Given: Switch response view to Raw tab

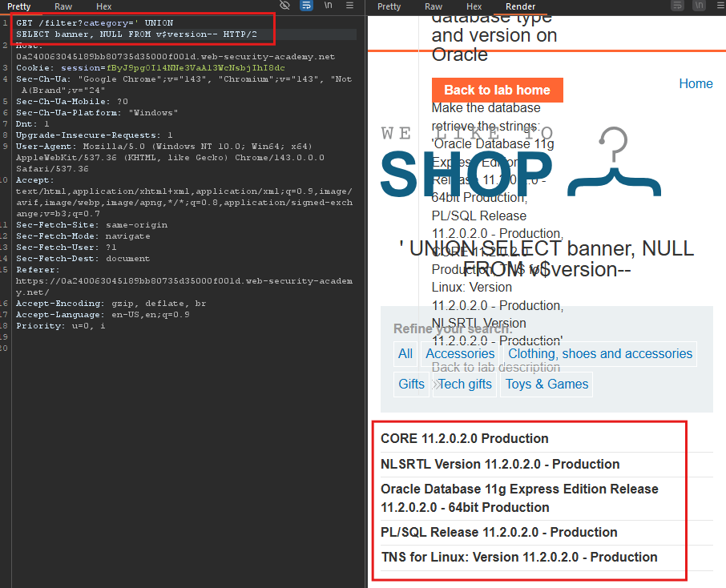Looking at the screenshot, I should coord(434,6).
